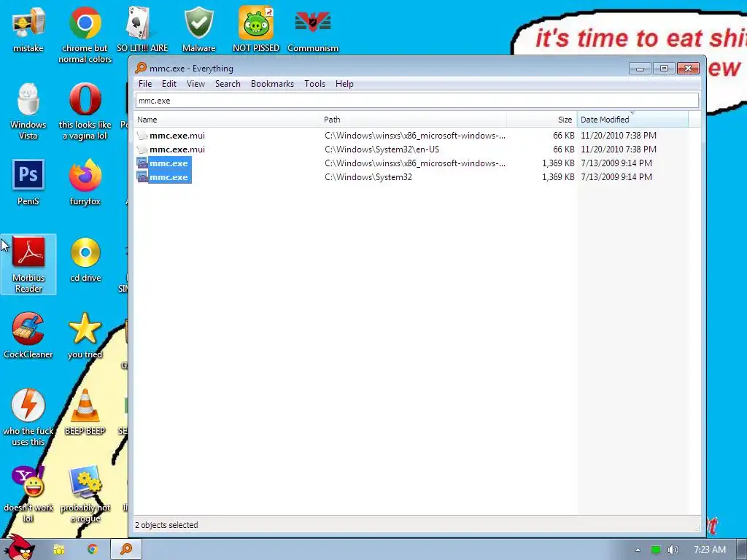Click the Everything search taskbar button
Screen dimensions: 747x560
pos(126,549)
